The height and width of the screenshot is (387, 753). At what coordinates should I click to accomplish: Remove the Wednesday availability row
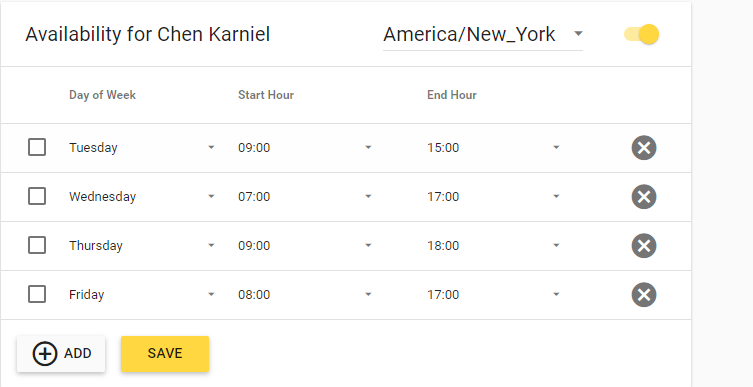point(644,196)
